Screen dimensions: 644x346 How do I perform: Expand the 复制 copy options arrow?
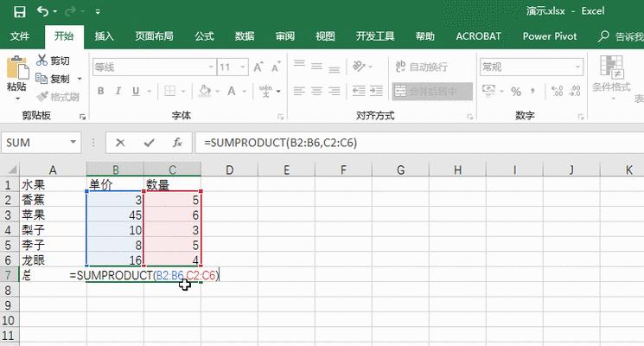pos(80,79)
